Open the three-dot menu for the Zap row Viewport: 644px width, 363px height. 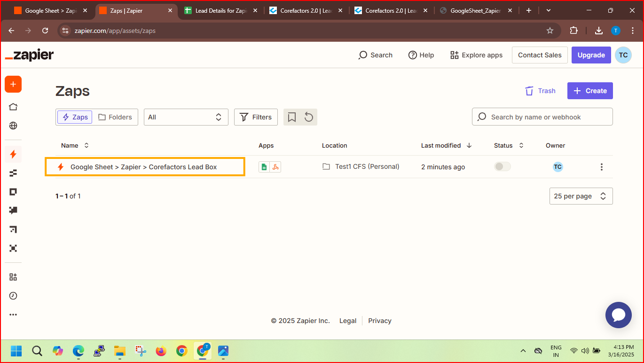click(601, 167)
